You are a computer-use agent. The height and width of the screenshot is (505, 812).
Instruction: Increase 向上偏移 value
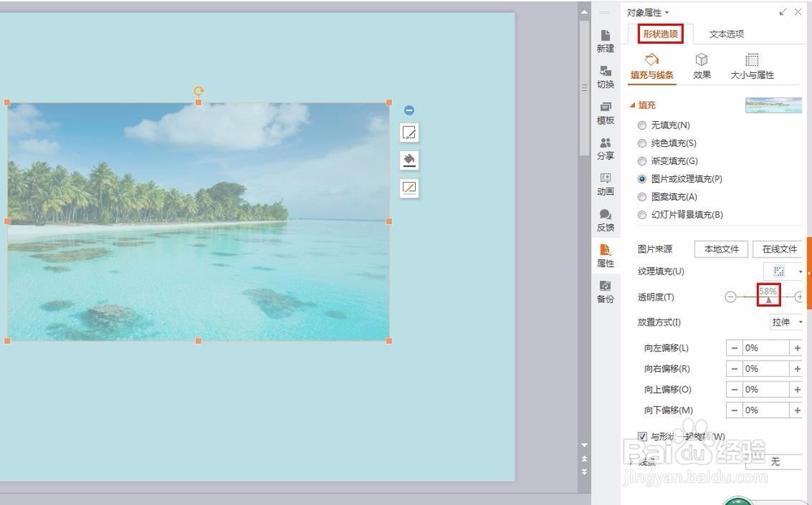797,390
